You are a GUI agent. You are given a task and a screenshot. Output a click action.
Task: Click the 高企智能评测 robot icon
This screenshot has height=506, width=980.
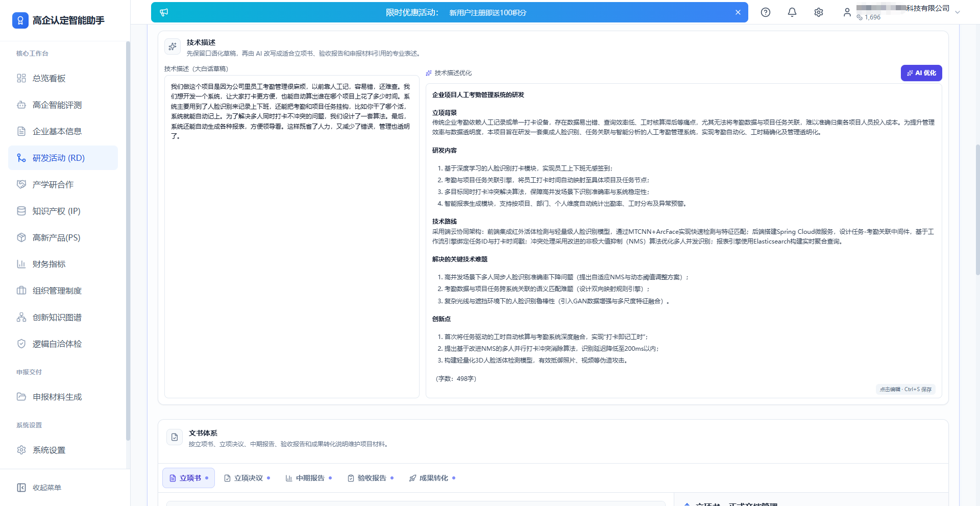[x=21, y=105]
